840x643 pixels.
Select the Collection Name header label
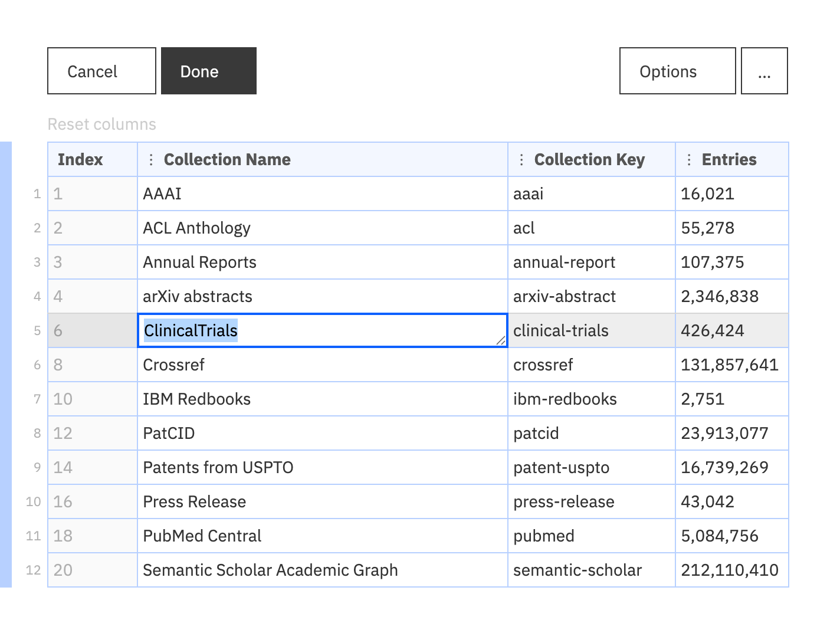click(x=227, y=160)
